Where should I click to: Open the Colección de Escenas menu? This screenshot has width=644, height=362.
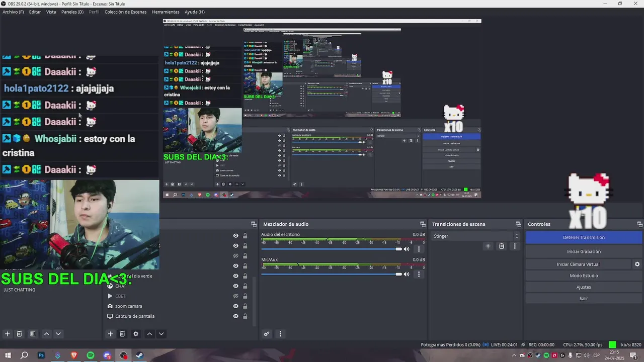tap(125, 12)
